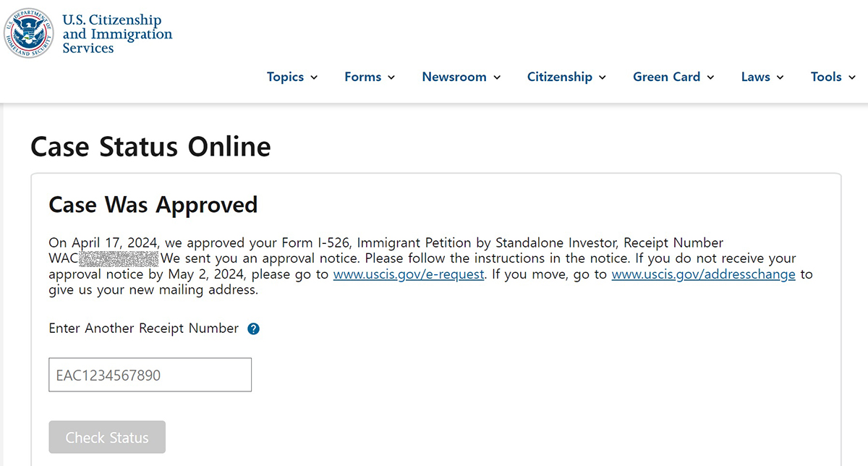
Task: Open the Newsroom menu
Action: [x=461, y=77]
